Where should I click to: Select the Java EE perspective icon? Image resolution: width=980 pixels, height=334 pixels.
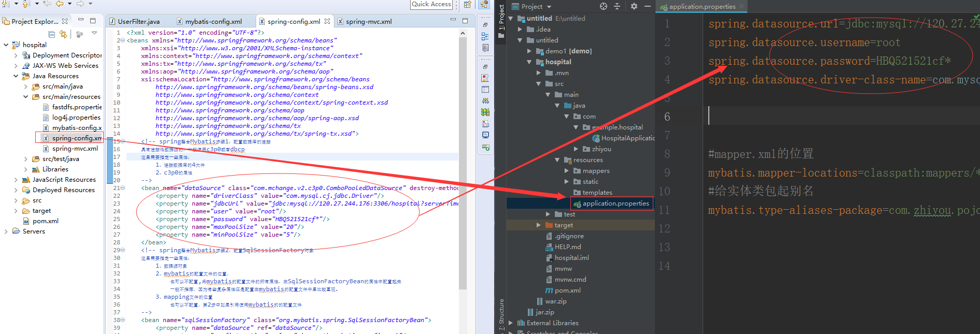[484, 4]
